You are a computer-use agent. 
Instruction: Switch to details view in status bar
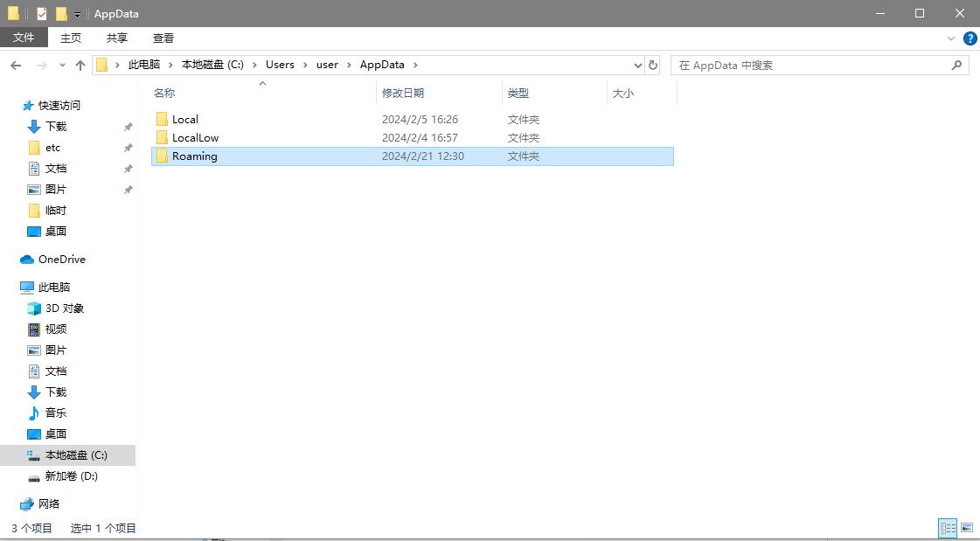(x=948, y=528)
